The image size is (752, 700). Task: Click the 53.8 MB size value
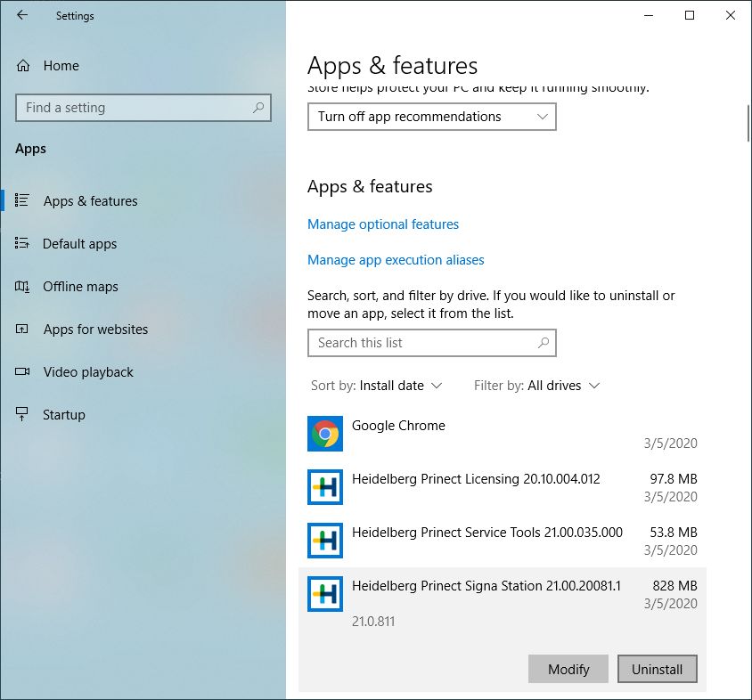click(x=674, y=533)
